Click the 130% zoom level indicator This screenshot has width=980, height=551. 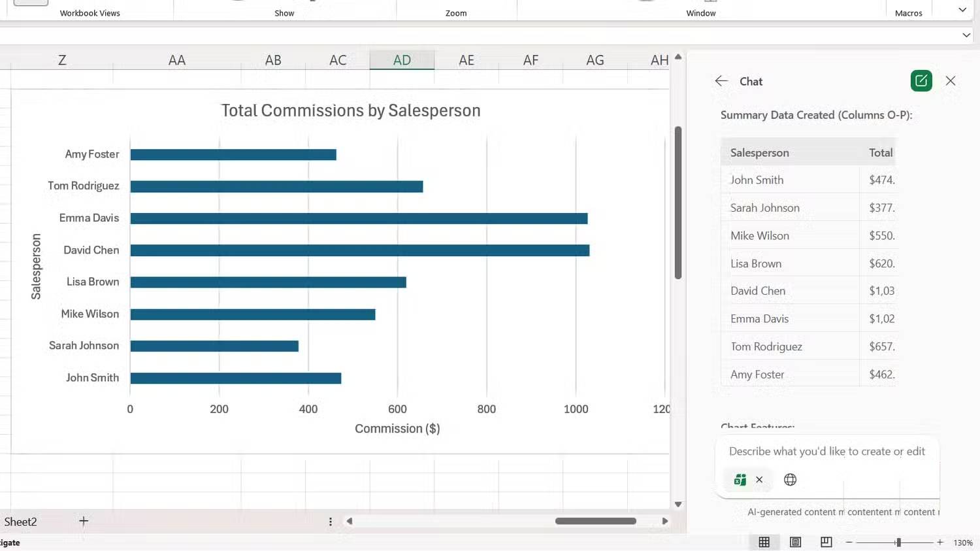tap(963, 542)
